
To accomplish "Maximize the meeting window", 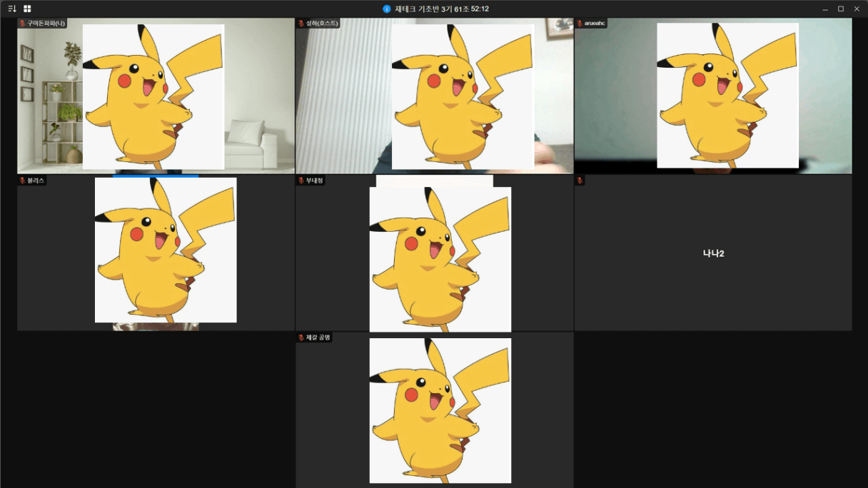I will pyautogui.click(x=840, y=9).
